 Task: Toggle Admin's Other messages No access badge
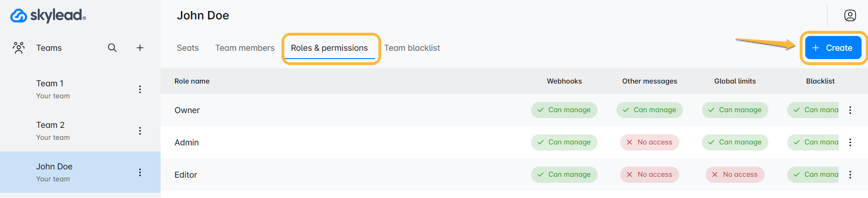pyautogui.click(x=649, y=142)
